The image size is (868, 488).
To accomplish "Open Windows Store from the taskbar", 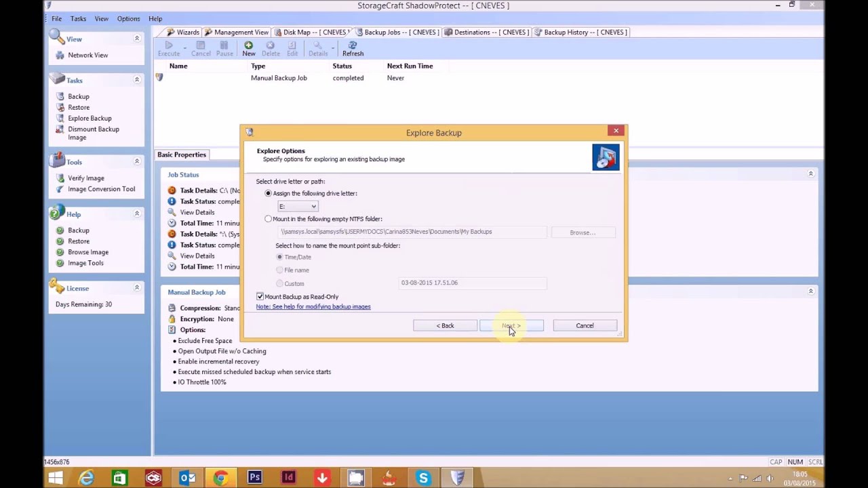I will coord(119,479).
